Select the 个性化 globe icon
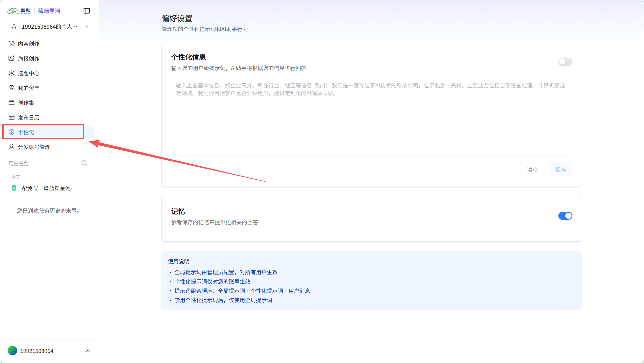 click(11, 132)
